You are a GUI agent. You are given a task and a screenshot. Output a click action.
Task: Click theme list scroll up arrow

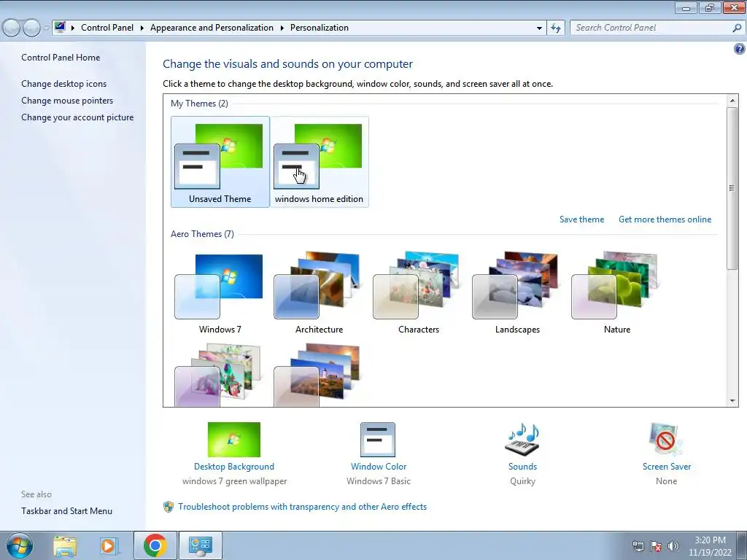click(x=732, y=101)
